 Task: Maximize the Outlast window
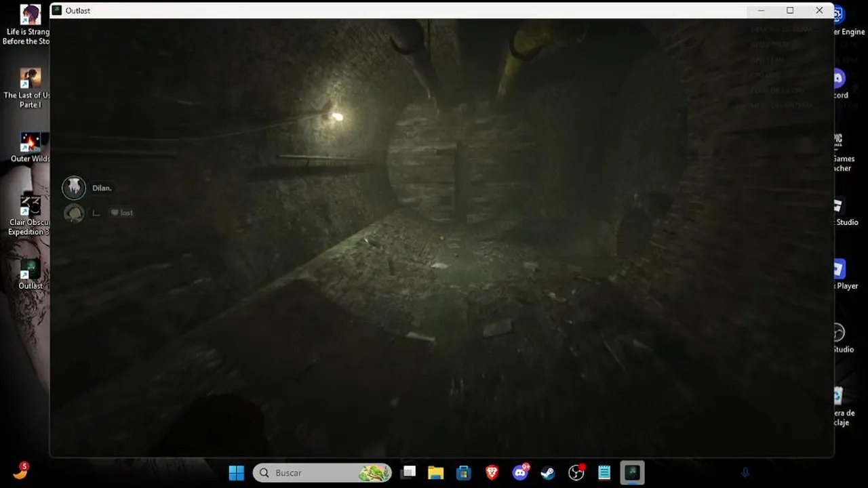pos(790,10)
